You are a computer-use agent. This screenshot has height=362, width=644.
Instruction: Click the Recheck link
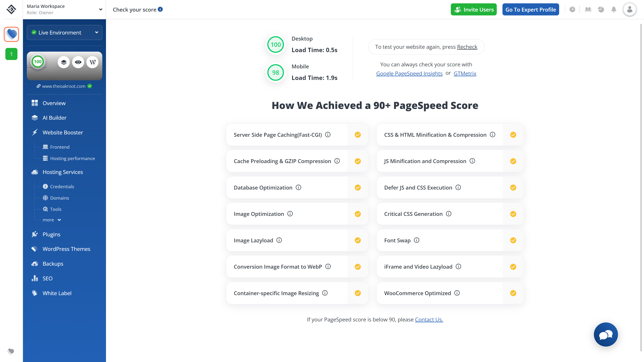point(467,47)
